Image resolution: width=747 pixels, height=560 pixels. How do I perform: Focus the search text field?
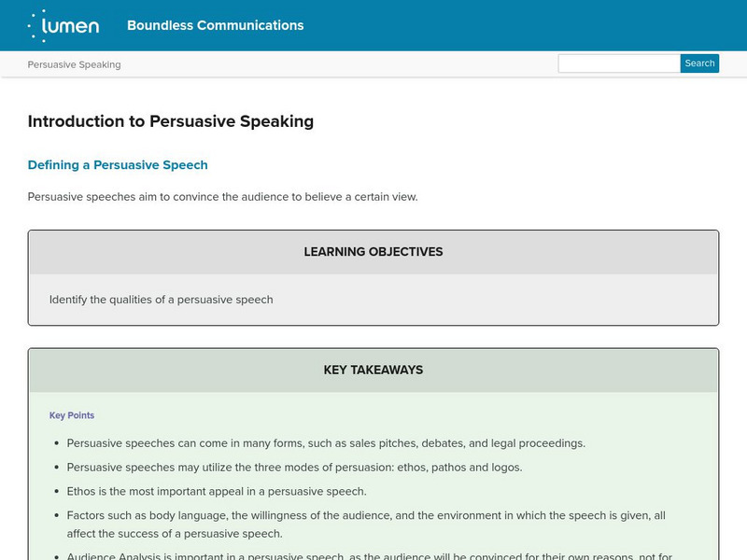click(x=618, y=63)
